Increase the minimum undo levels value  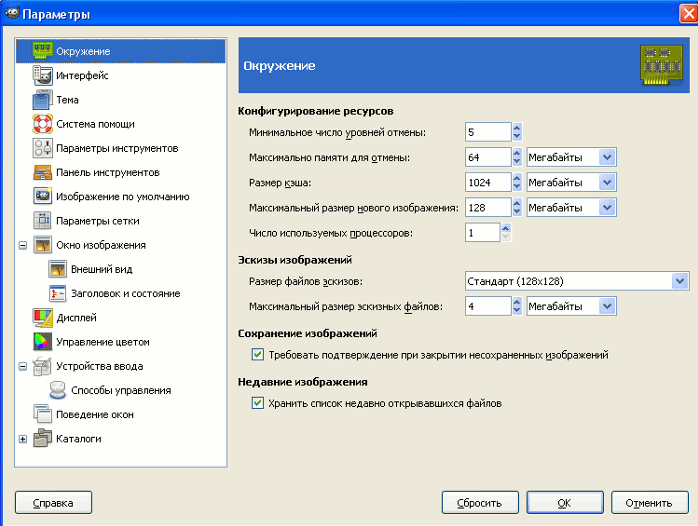tap(517, 128)
